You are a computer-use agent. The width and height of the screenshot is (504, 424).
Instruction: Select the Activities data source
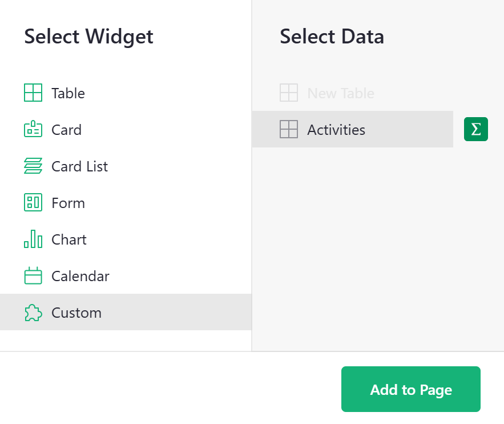pyautogui.click(x=336, y=129)
